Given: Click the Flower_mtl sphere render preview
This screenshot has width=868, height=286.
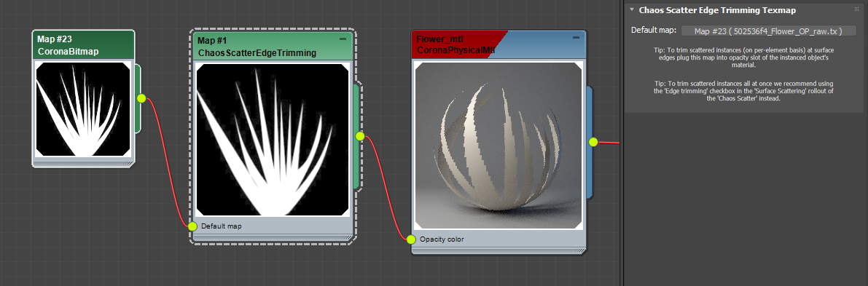Looking at the screenshot, I should 498,146.
